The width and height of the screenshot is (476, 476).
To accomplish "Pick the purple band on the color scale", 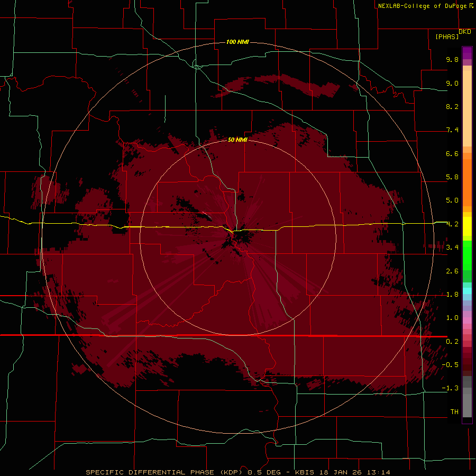I will tap(467, 53).
